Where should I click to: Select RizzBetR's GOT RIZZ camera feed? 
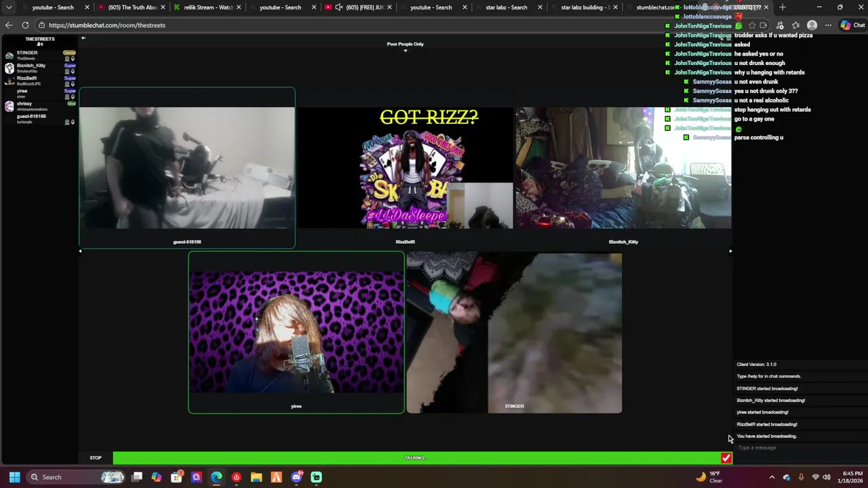pos(406,167)
